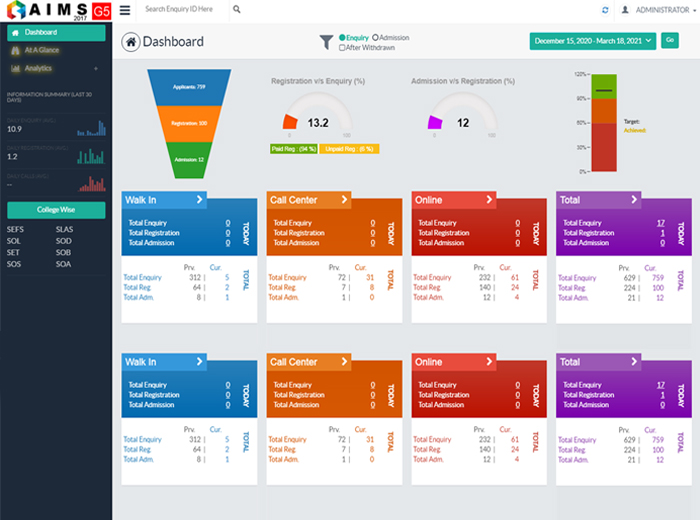Screen dimensions: 700x520
Task: Click lower Total card today enquiry value 17
Action: [661, 385]
